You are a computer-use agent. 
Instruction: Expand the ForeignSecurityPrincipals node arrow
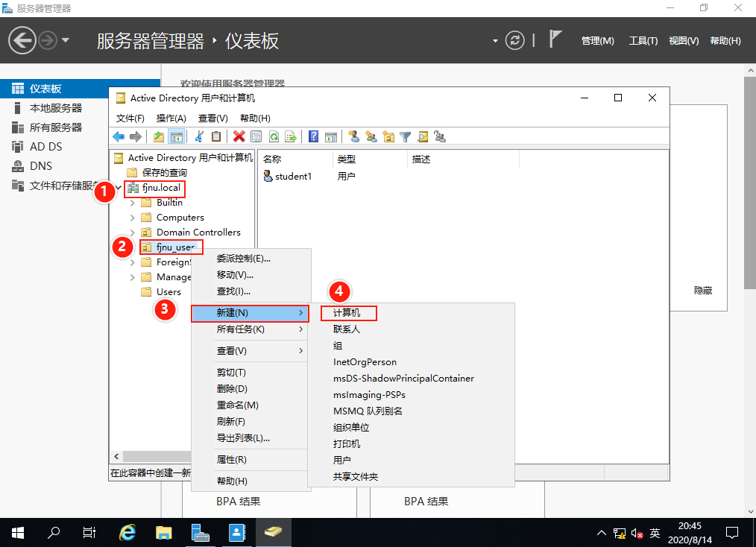click(133, 262)
